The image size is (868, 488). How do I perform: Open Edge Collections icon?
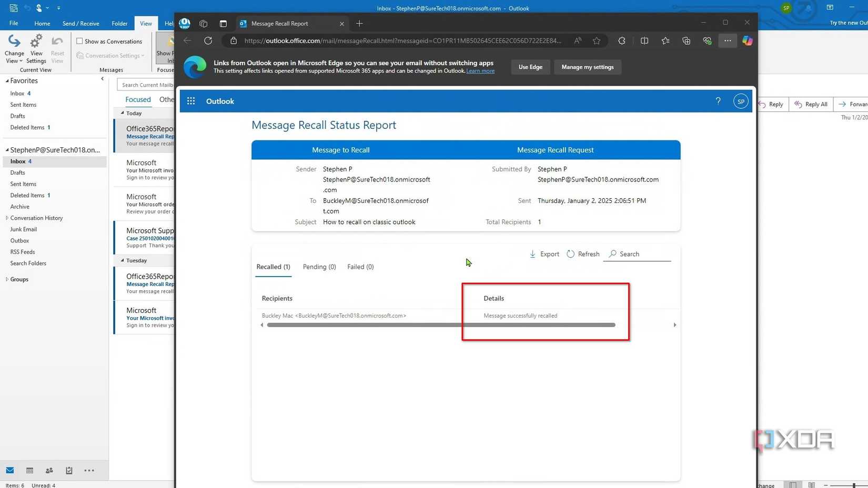point(687,40)
